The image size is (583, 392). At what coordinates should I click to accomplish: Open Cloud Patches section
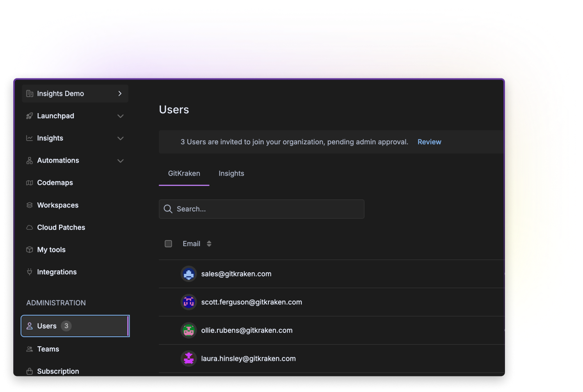[x=61, y=227]
